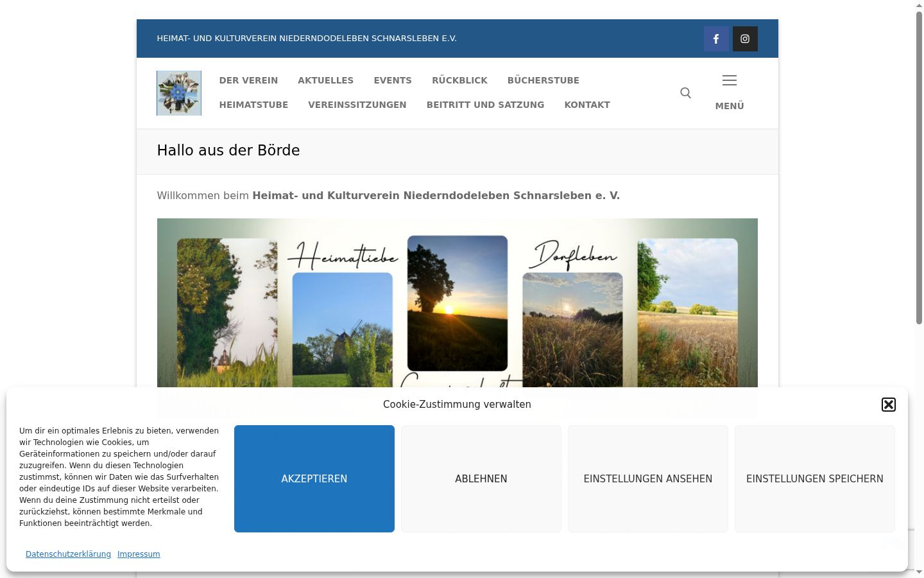This screenshot has width=924, height=578.
Task: Select Rückblick in the navigation
Action: click(459, 80)
